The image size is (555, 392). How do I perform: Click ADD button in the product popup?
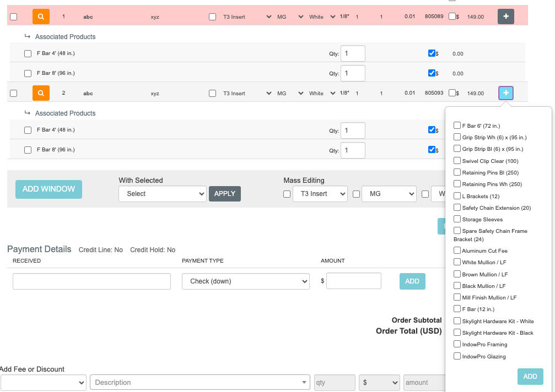coord(530,377)
